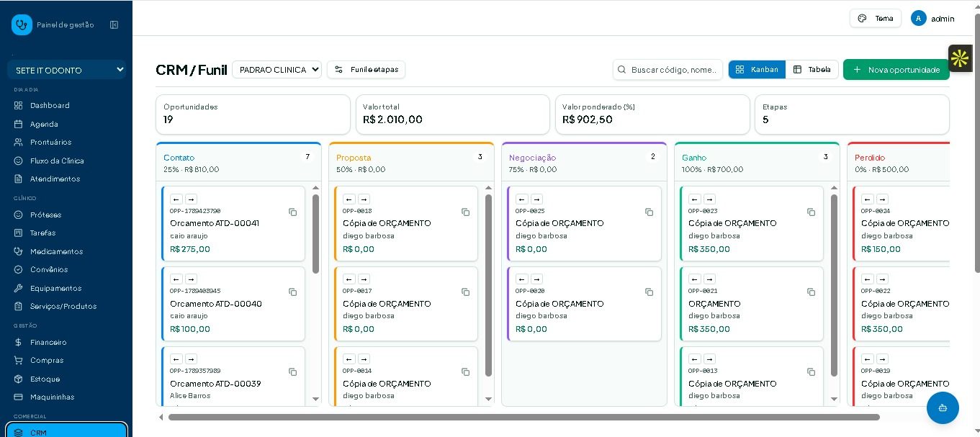The image size is (980, 437).
Task: Open the floating chatbot assistant button
Action: click(943, 407)
